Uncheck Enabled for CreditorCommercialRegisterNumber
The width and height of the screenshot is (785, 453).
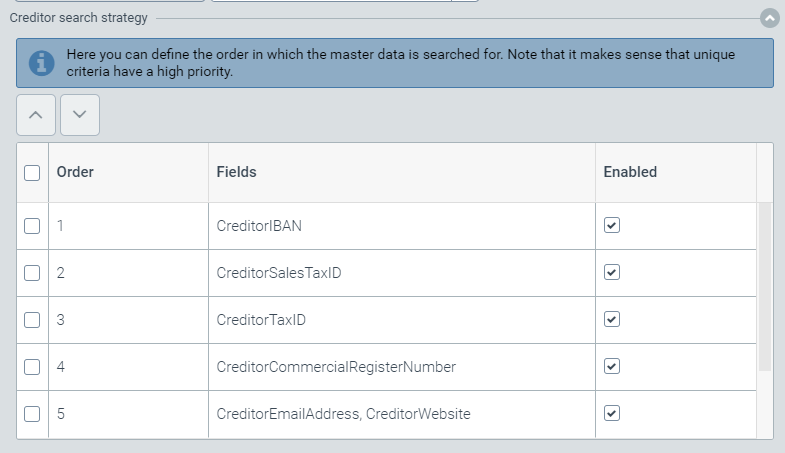tap(612, 366)
